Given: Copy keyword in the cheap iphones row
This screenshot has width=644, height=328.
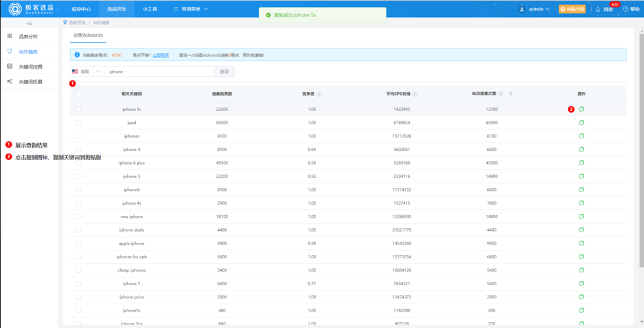Looking at the screenshot, I should (581, 270).
